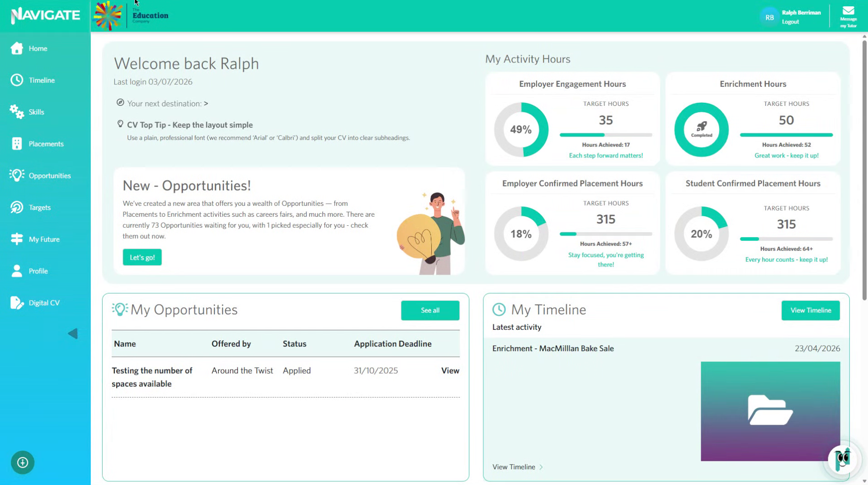This screenshot has height=485, width=868.
Task: Click the My Future signpost icon
Action: (x=17, y=239)
